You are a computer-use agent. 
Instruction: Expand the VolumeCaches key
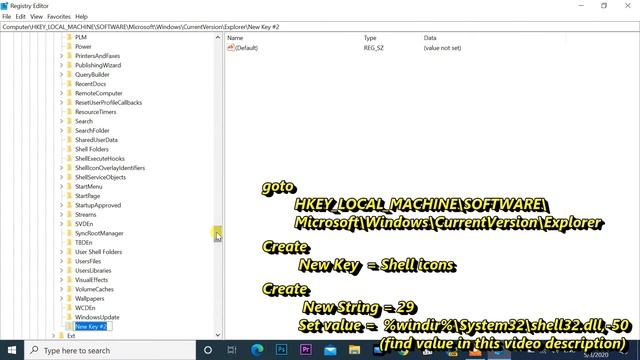pos(62,289)
